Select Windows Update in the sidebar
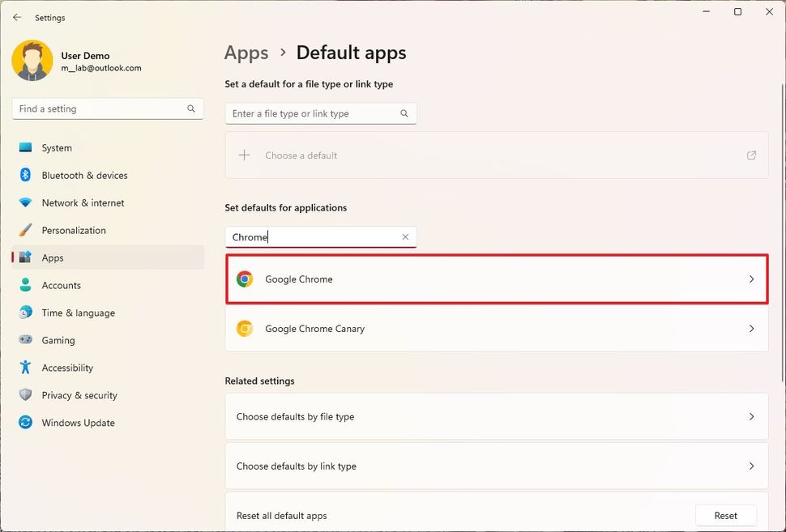 (x=78, y=423)
